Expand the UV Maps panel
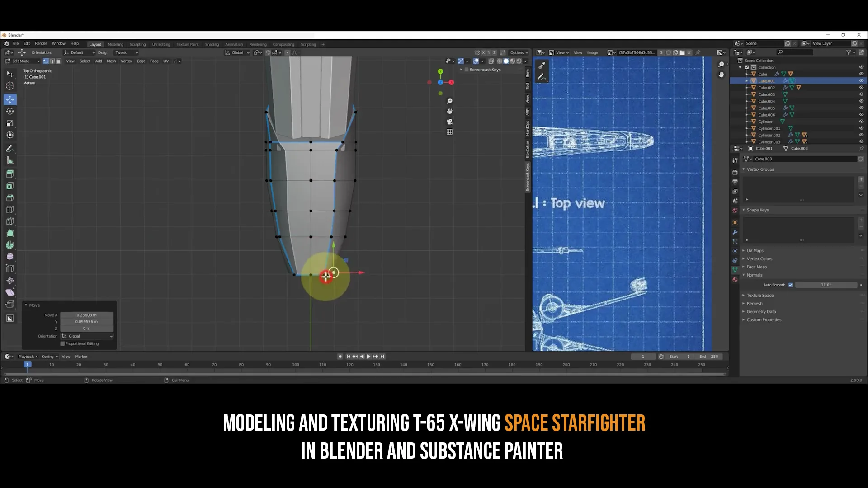 click(x=755, y=251)
